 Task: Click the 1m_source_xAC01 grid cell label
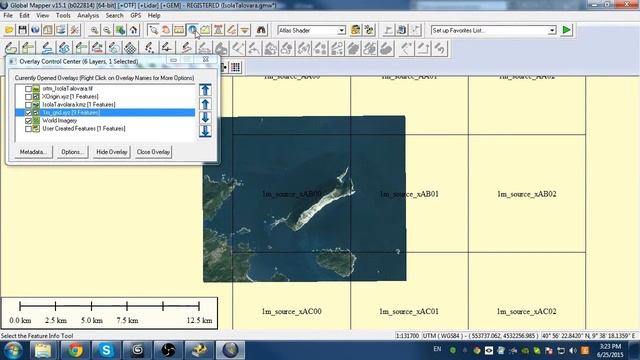(409, 311)
